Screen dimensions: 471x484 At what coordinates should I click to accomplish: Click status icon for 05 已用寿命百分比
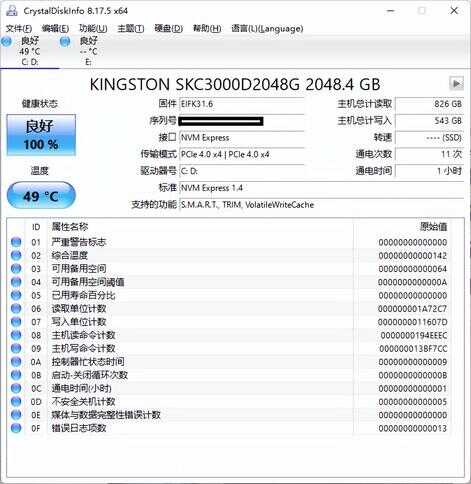pos(16,295)
